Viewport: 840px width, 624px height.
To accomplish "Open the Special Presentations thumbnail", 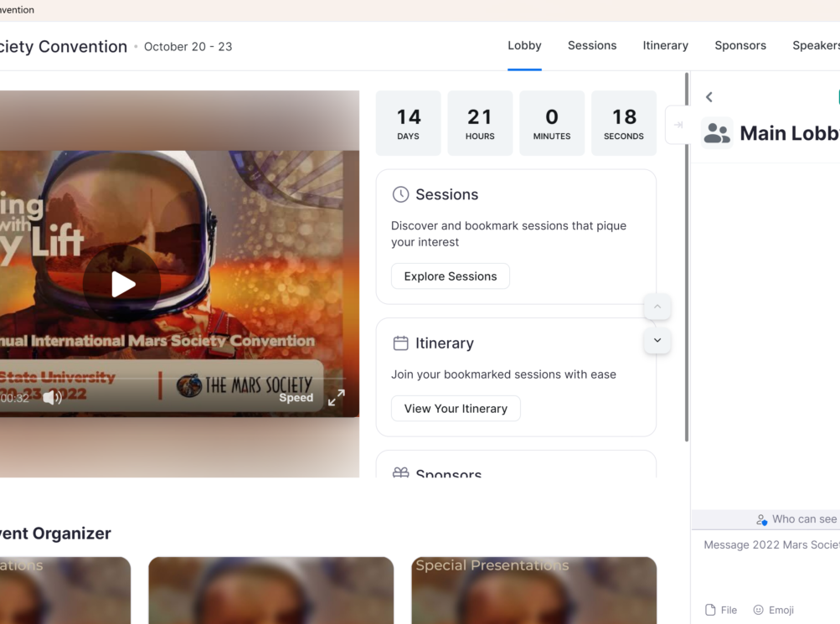I will point(534,590).
